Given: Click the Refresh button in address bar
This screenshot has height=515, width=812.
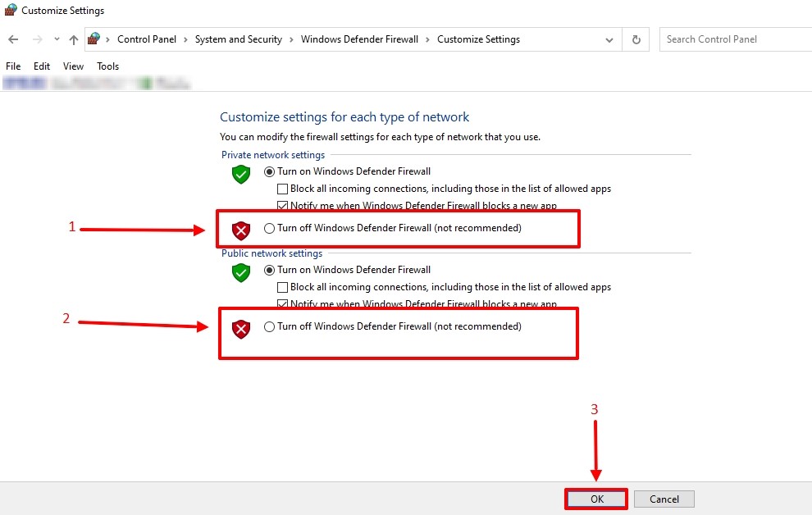Looking at the screenshot, I should [x=636, y=39].
